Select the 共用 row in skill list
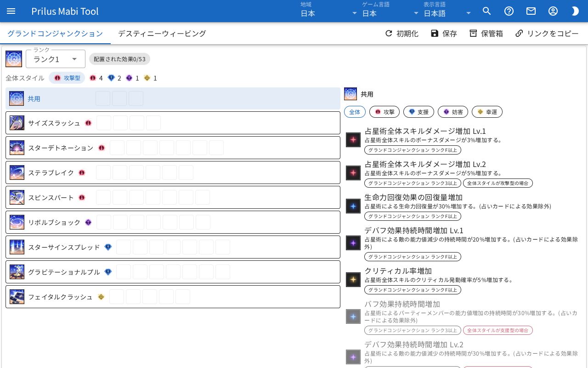 pos(173,98)
